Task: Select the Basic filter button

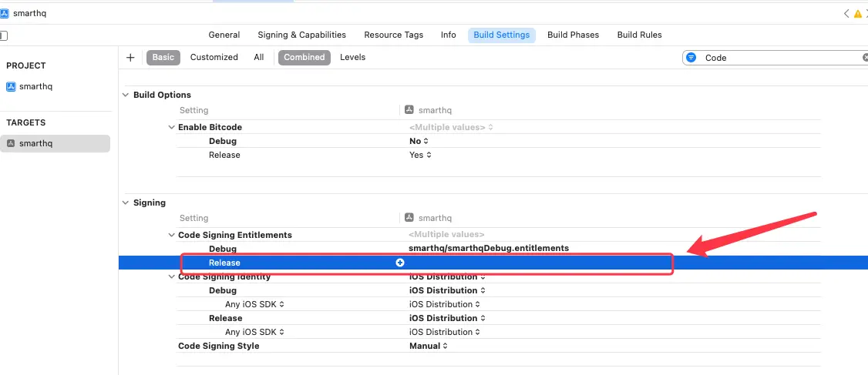Action: coord(163,58)
